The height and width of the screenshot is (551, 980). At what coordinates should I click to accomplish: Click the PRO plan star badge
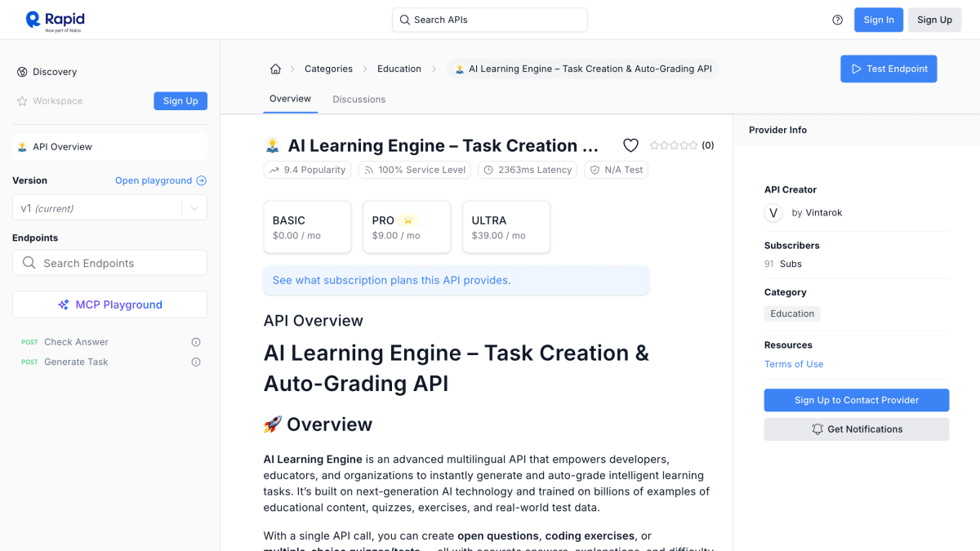coord(408,220)
